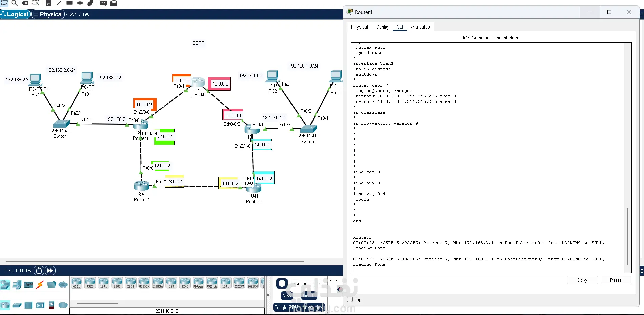Pick the 4331 router device
The image size is (644, 315).
[77, 283]
